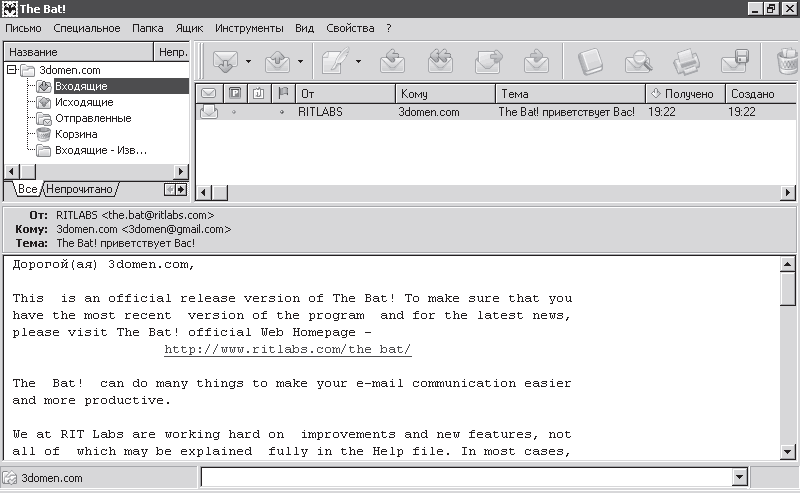Image resolution: width=800 pixels, height=493 pixels.
Task: Click the Reply to message toolbar icon
Action: (x=392, y=62)
